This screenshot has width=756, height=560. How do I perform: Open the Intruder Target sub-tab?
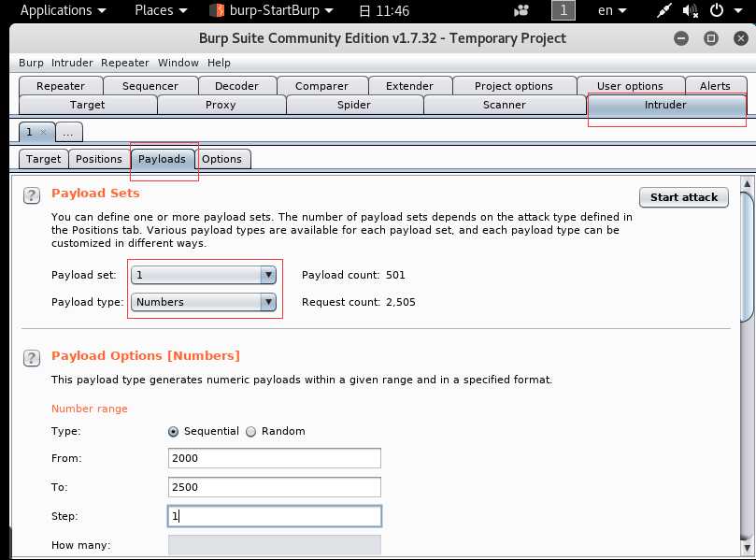coord(43,159)
